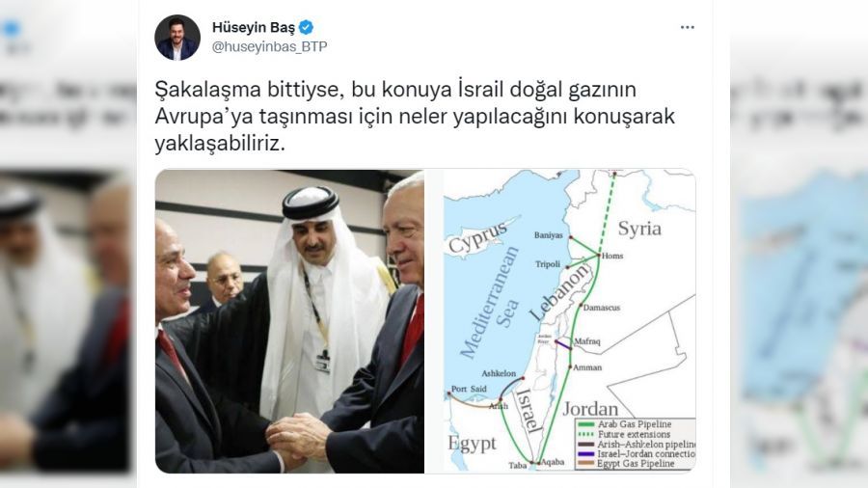Click the blue verified badge beside Hüseyin Baş

[x=306, y=27]
